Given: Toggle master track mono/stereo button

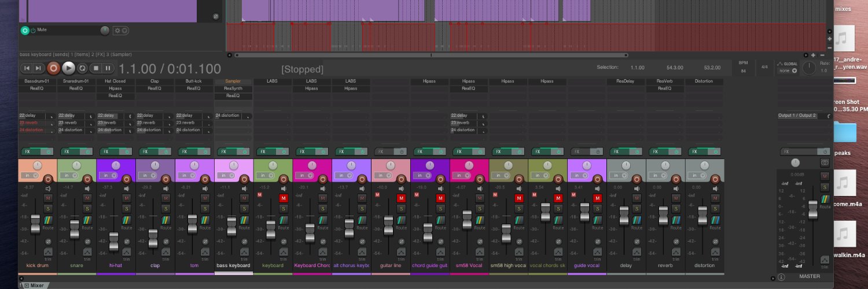Looking at the screenshot, I should click(x=825, y=164).
